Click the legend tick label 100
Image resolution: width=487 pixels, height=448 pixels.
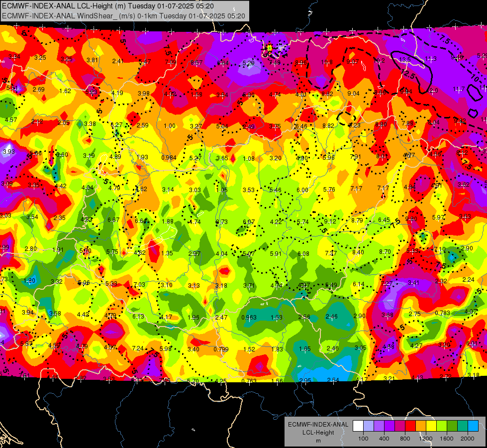pyautogui.click(x=363, y=439)
